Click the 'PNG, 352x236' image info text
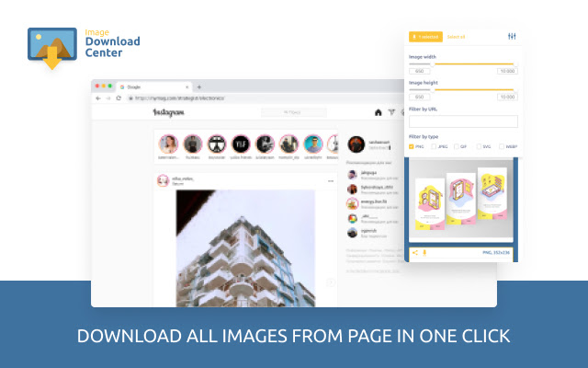 pyautogui.click(x=496, y=253)
